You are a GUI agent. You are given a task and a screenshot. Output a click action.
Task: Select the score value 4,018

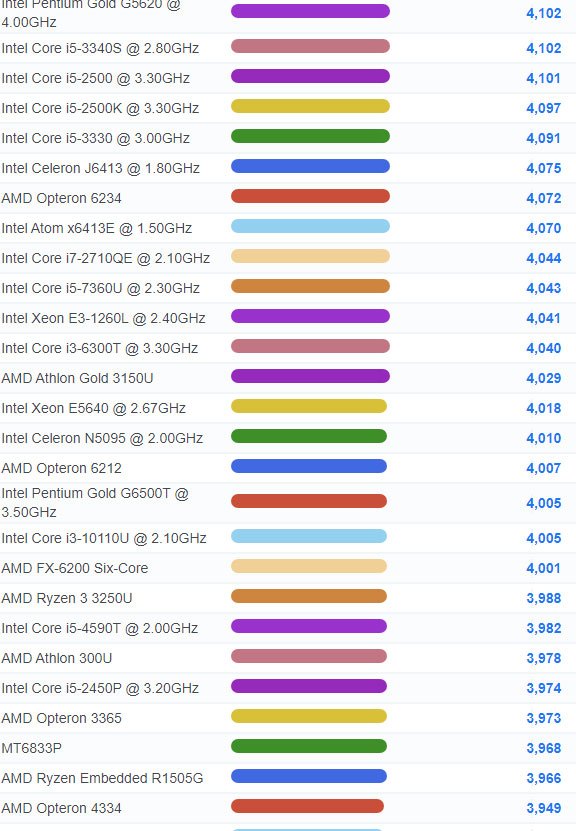[x=544, y=409]
